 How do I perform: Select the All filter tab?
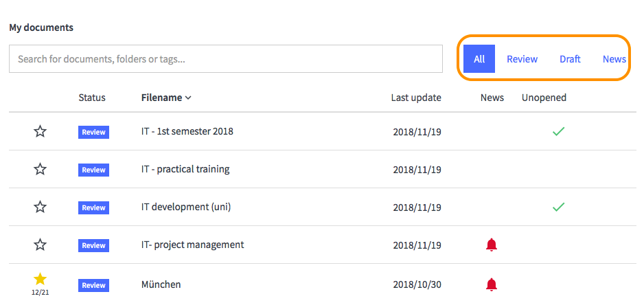(x=479, y=59)
